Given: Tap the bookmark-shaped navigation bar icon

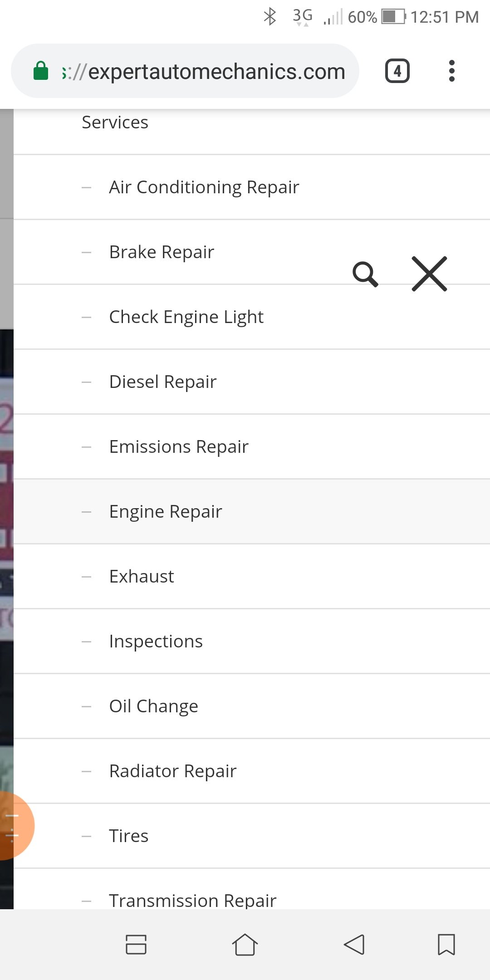Looking at the screenshot, I should click(446, 945).
